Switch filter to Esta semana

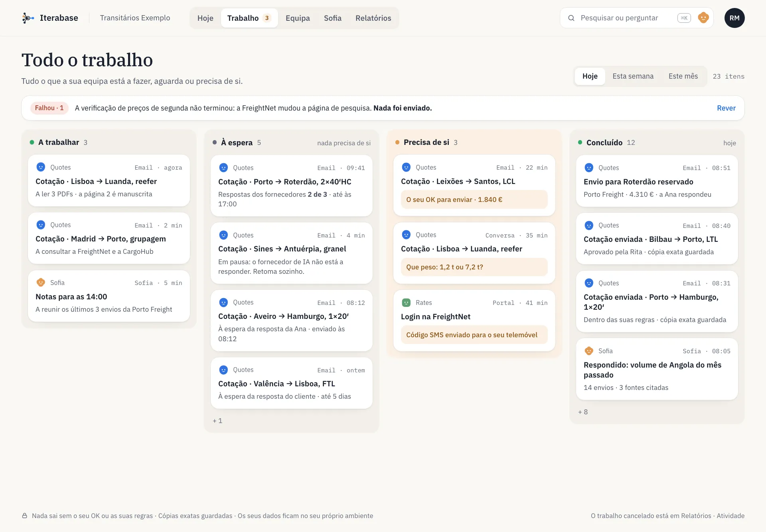(x=633, y=76)
